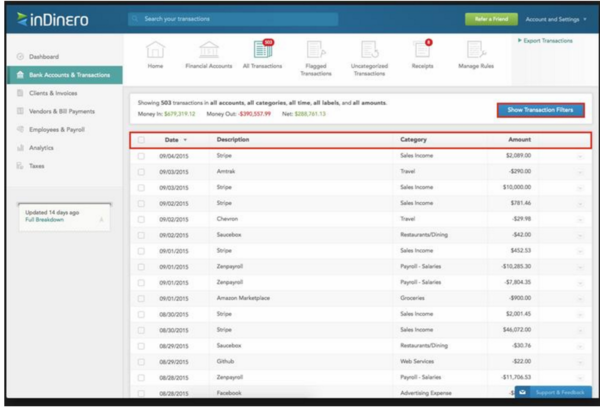Viewport: 600px width, 408px height.
Task: Open Flagged Transactions icon
Action: pyautogui.click(x=315, y=51)
